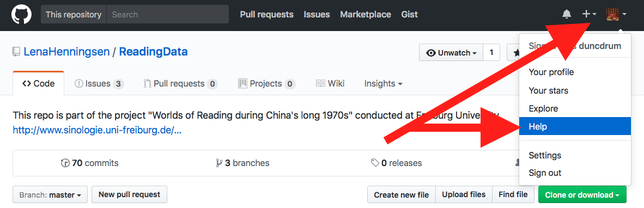Open the notifications bell icon
This screenshot has width=644, height=208.
tap(567, 14)
